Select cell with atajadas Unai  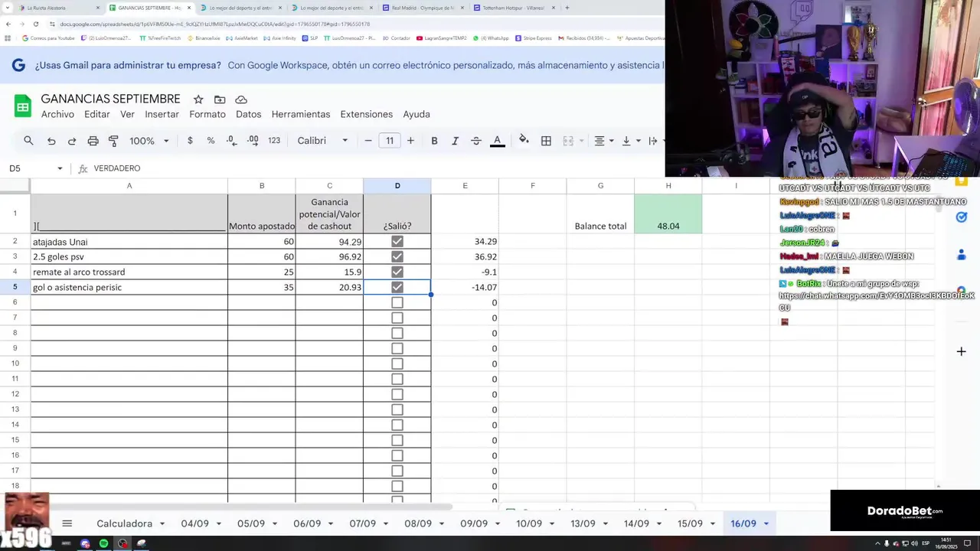tap(129, 241)
